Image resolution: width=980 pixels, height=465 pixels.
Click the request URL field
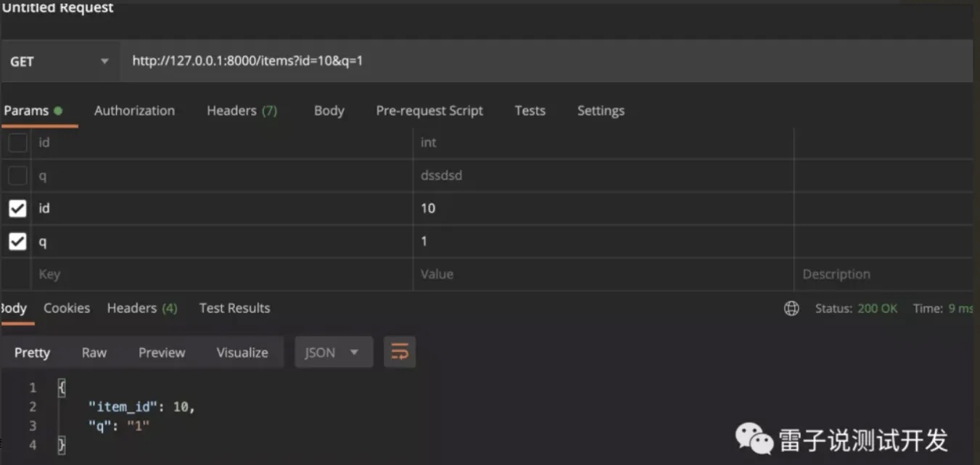point(546,62)
